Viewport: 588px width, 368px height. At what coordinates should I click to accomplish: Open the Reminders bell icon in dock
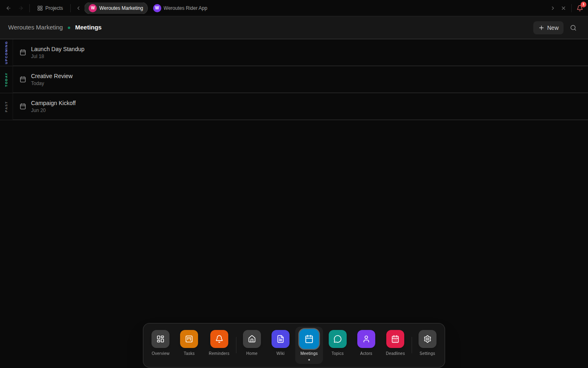coord(219,339)
